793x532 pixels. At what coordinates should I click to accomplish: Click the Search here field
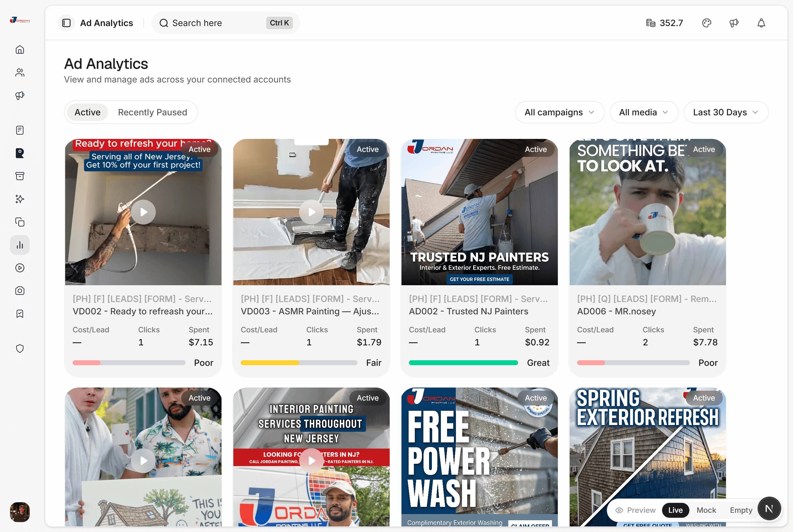pos(226,23)
